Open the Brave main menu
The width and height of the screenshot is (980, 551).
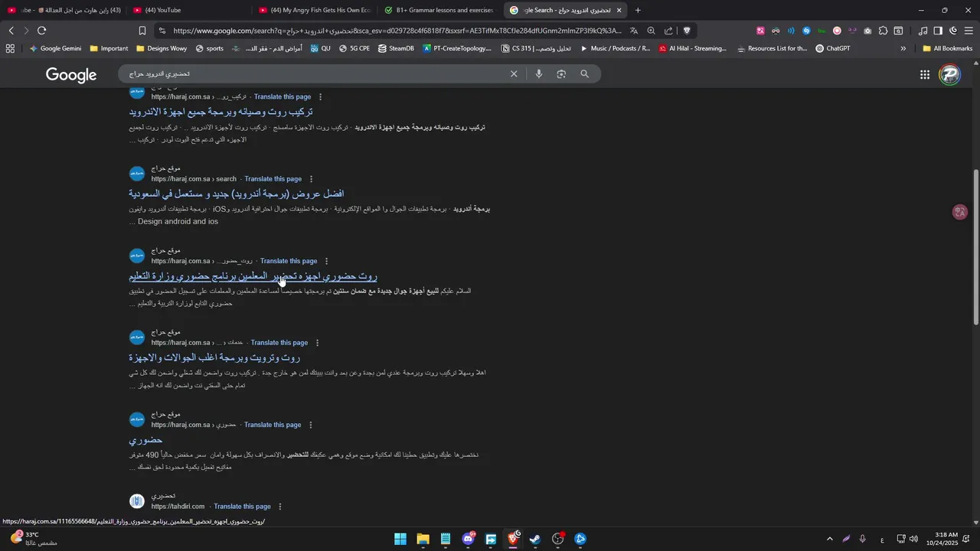pyautogui.click(x=969, y=31)
